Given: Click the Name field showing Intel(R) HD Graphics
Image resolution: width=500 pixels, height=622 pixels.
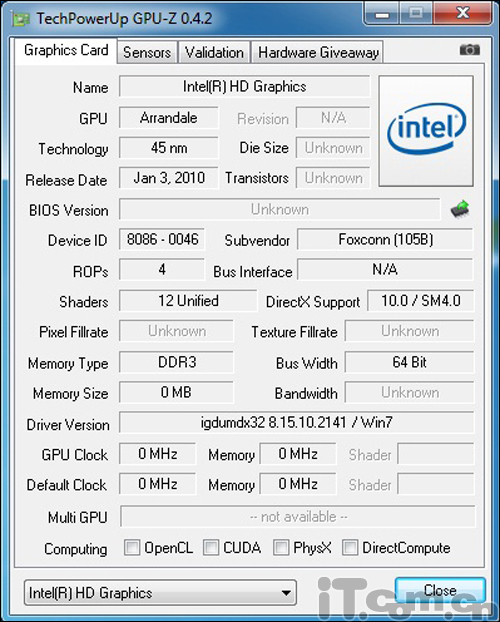Looking at the screenshot, I should click(244, 86).
